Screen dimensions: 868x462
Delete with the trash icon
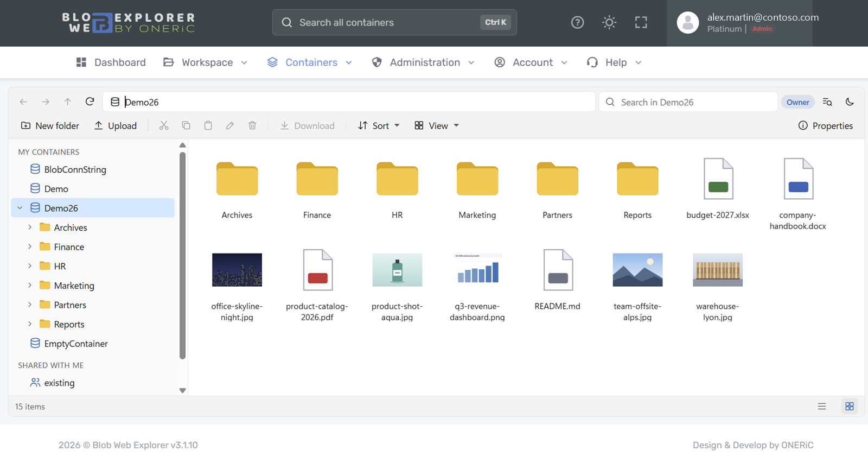(x=252, y=125)
